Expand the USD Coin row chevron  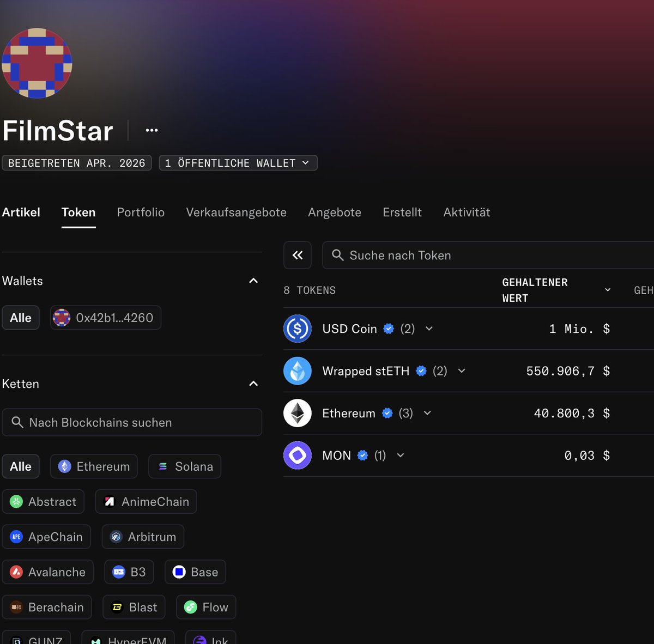coord(429,329)
